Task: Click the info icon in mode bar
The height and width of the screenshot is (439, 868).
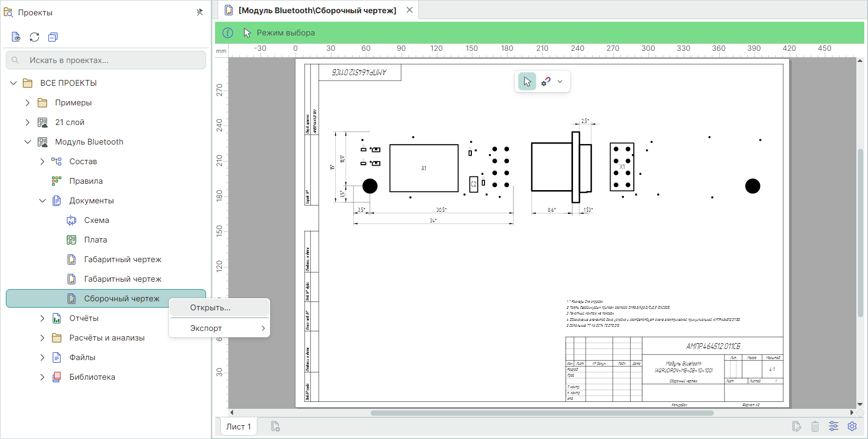Action: click(228, 33)
